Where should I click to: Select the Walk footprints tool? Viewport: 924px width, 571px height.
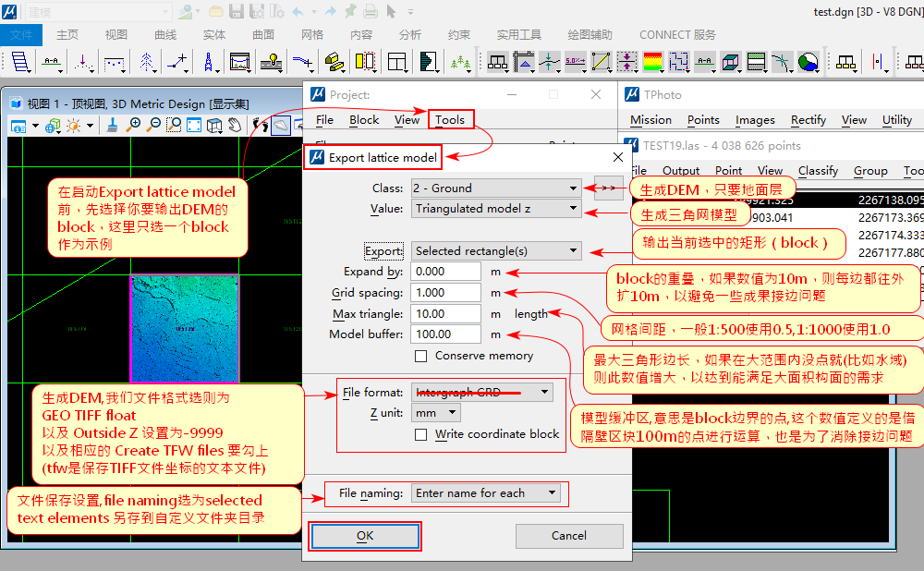click(x=260, y=125)
